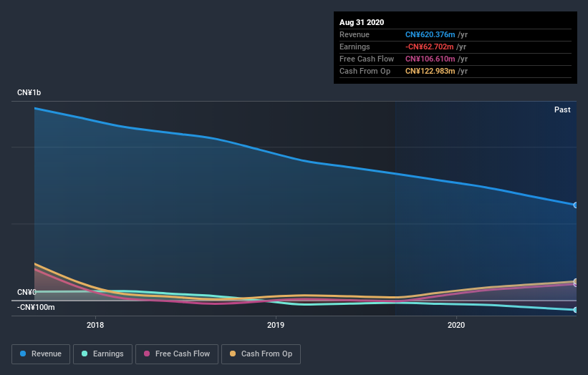Click the 2019 axis label
This screenshot has height=375, width=588.
[276, 325]
